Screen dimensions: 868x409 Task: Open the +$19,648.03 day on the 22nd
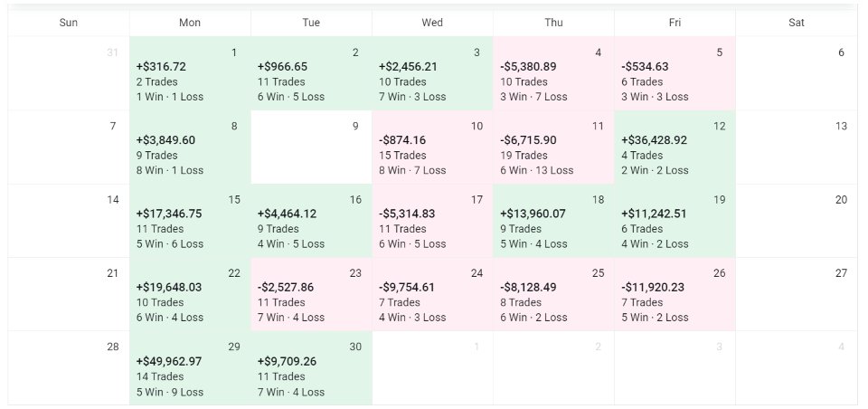[190, 294]
